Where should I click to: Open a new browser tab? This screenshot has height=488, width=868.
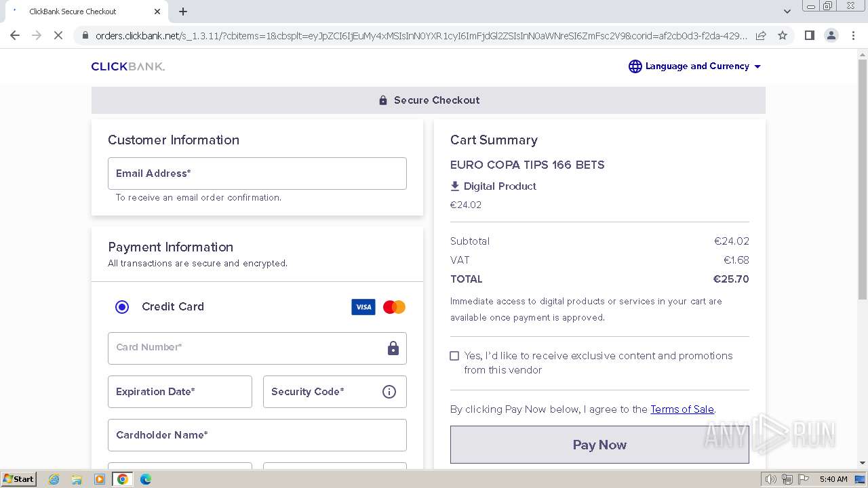click(183, 12)
